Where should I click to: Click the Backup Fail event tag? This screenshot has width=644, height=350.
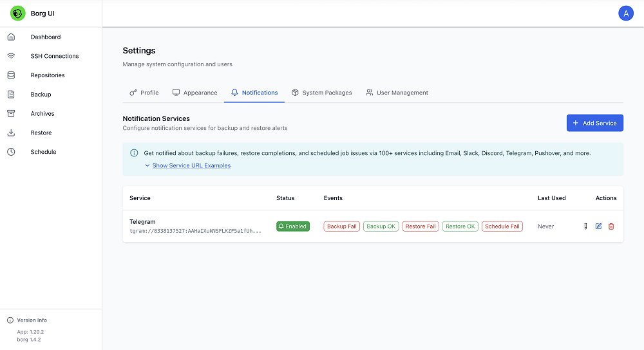(342, 226)
